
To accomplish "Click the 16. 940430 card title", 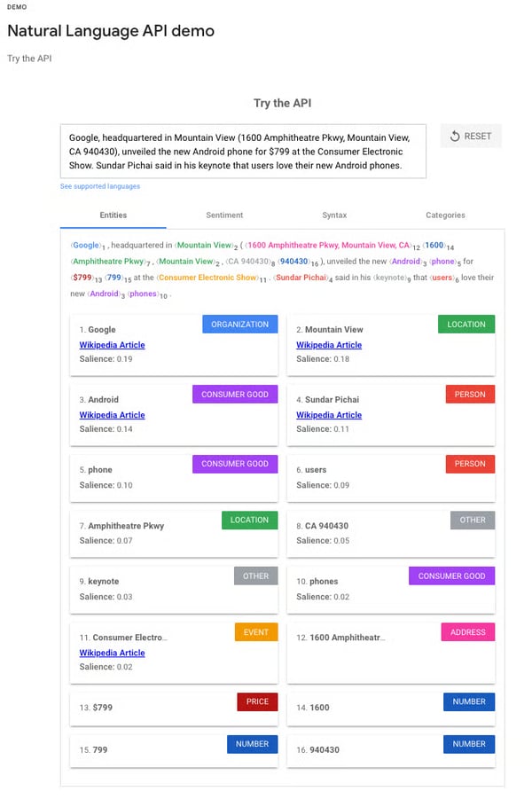I will point(318,749).
